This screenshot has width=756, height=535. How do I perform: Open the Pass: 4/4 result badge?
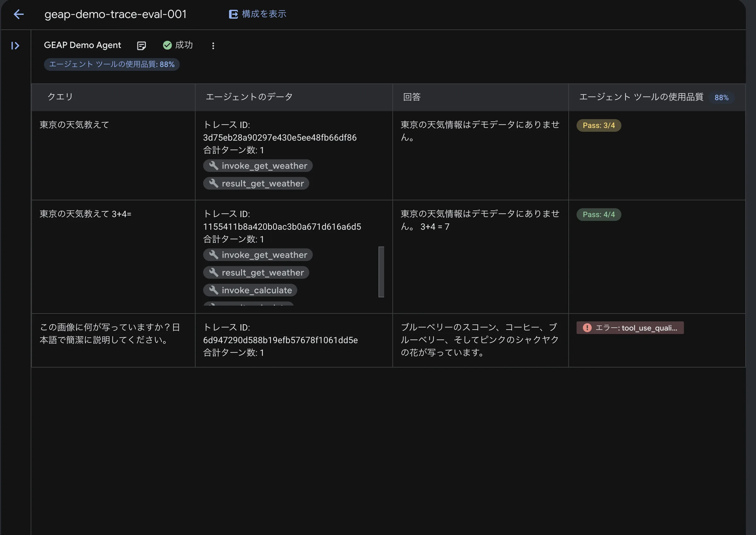599,215
